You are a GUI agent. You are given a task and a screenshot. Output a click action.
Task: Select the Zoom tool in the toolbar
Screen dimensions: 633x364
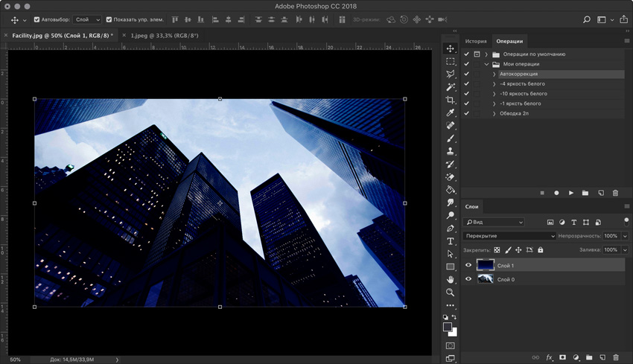pos(451,293)
